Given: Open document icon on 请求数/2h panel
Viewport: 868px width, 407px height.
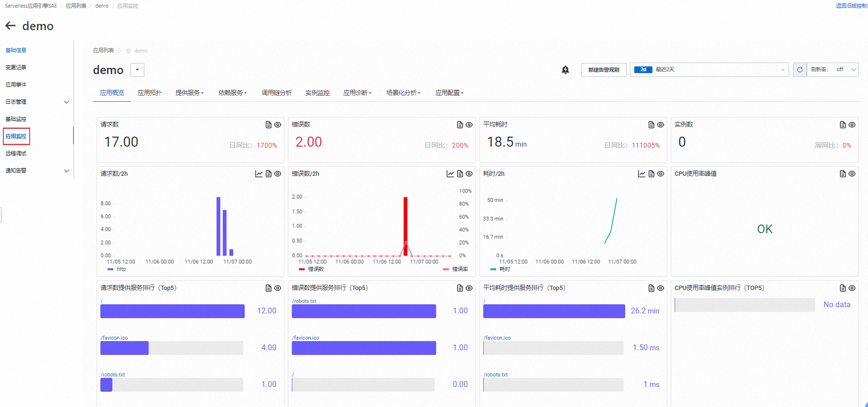Looking at the screenshot, I should click(x=269, y=174).
